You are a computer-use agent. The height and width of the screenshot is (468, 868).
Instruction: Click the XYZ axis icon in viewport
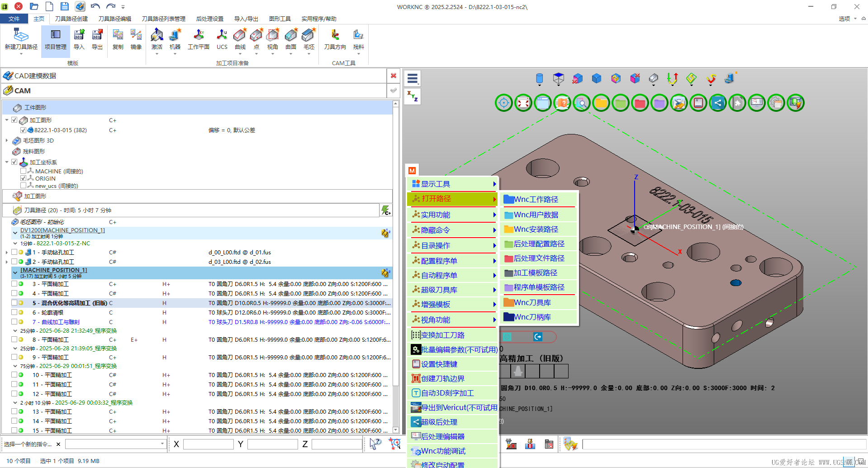coord(412,96)
